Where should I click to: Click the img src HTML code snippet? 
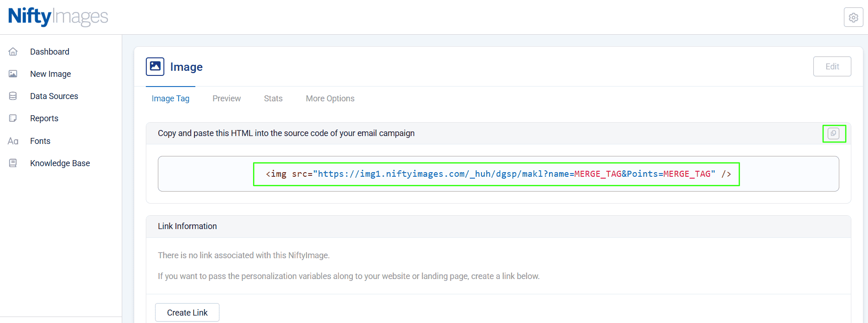[x=498, y=174]
